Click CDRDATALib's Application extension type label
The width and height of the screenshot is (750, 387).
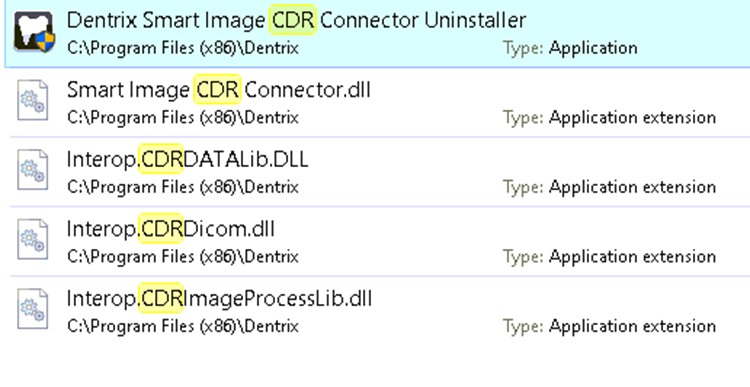(609, 187)
